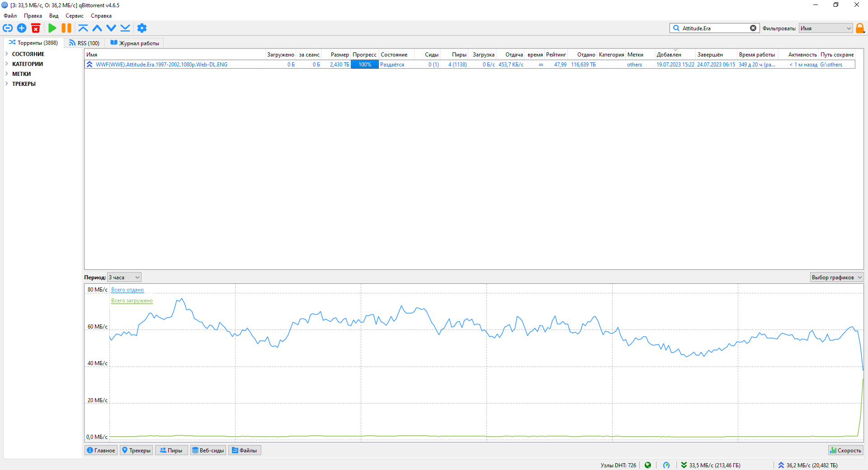The height and width of the screenshot is (470, 868).
Task: Open the Веб-сиды details tab
Action: [208, 450]
